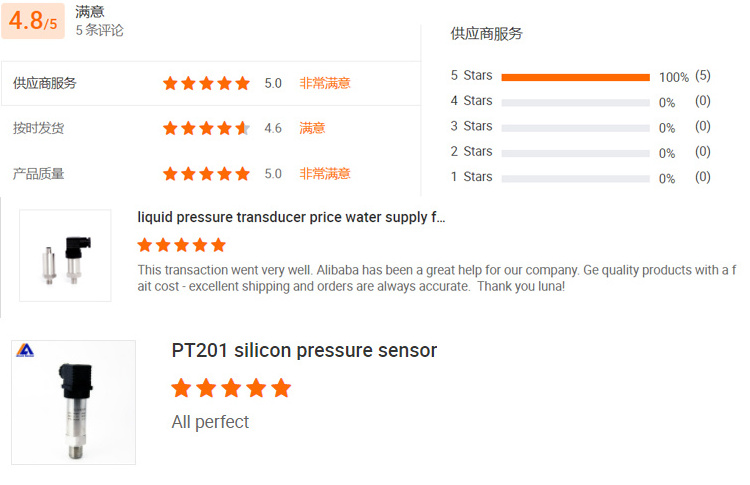
Task: Open the PT201 silicon pressure sensor title
Action: [304, 351]
